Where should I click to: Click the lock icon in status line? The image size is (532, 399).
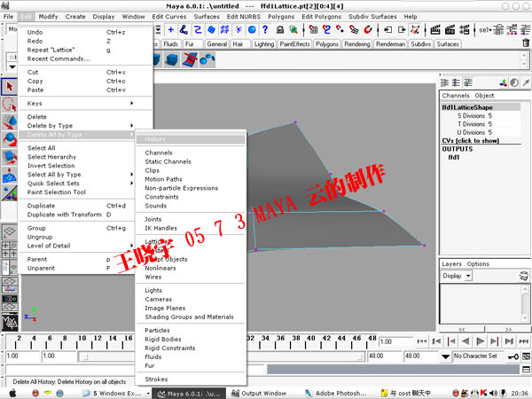[280, 30]
